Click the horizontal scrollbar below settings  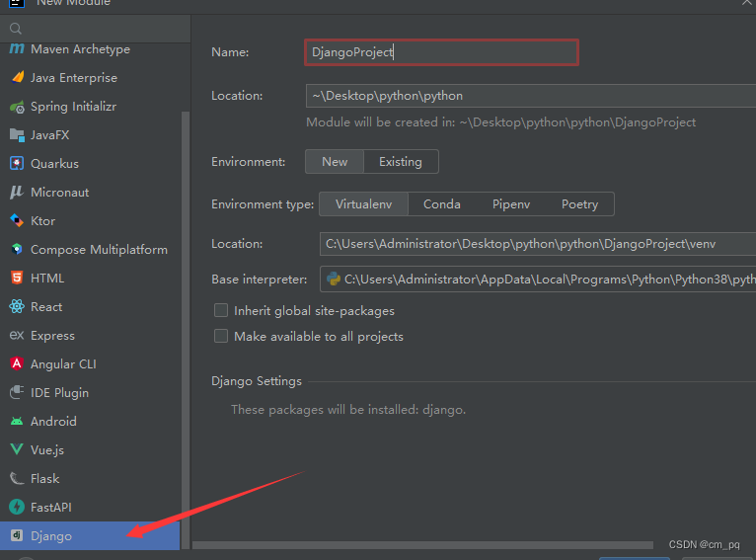tap(422, 545)
